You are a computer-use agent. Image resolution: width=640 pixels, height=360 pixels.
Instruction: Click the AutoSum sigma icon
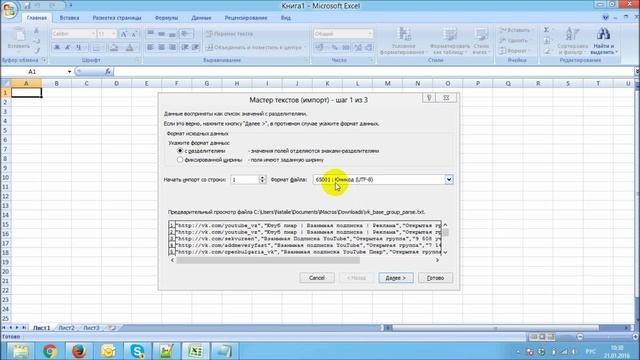pos(547,30)
